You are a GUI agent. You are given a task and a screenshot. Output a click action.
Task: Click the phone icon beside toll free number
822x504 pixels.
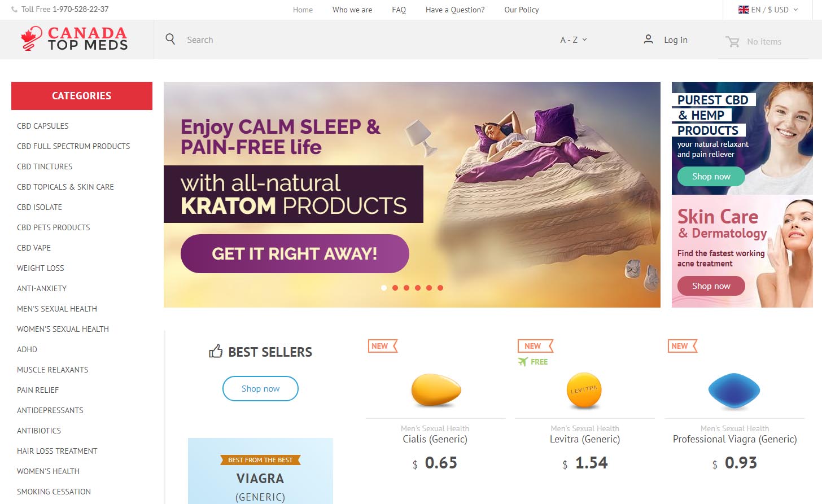(x=14, y=10)
